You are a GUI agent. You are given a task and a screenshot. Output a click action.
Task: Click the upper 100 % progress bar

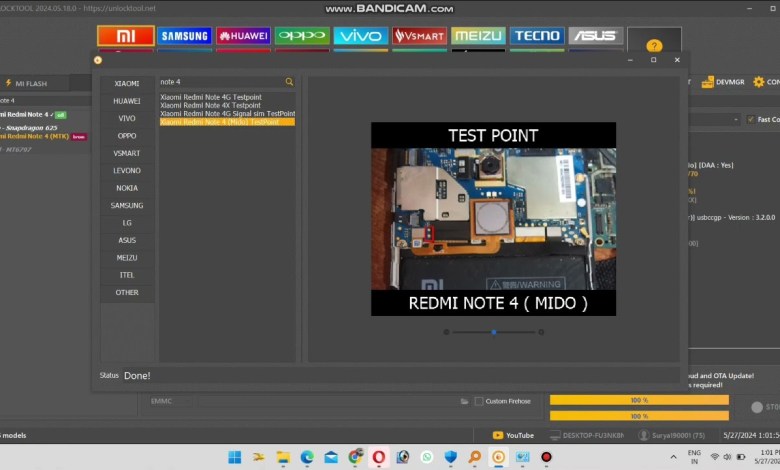pos(639,400)
